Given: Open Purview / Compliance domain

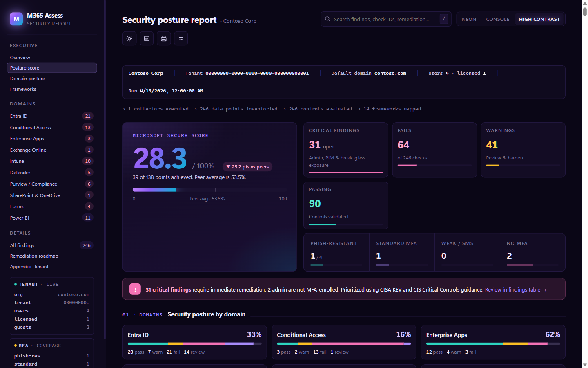Looking at the screenshot, I should (x=52, y=184).
